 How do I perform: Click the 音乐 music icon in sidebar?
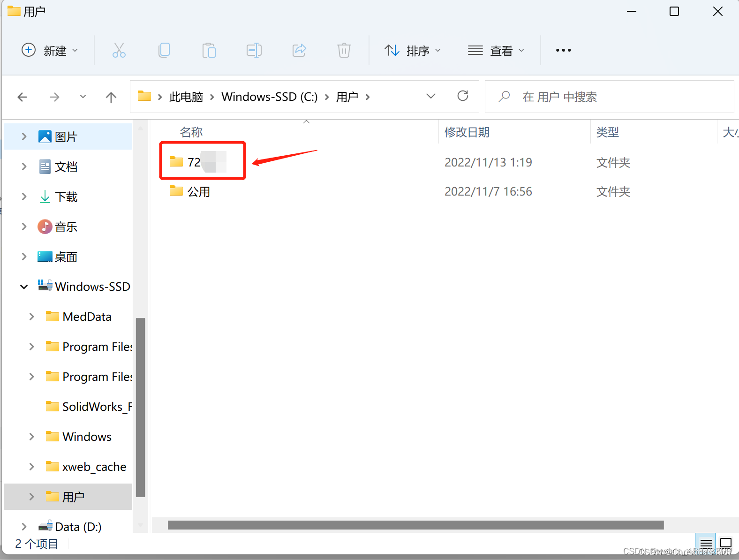coord(45,227)
